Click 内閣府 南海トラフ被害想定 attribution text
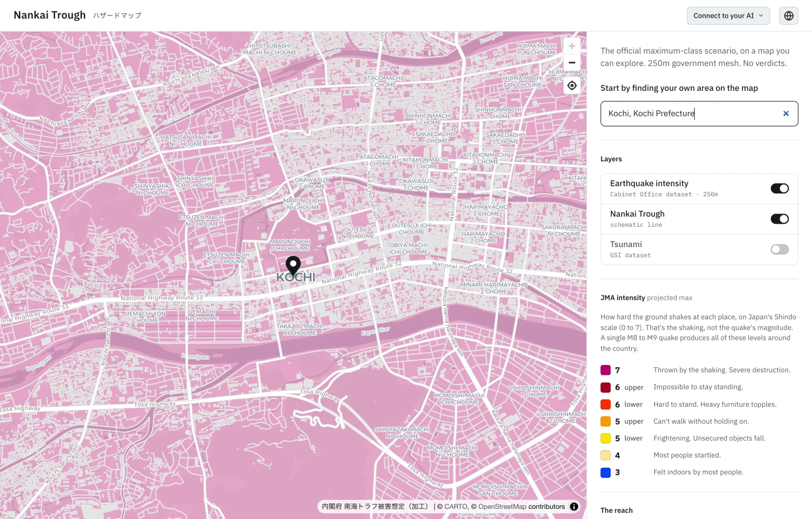Screen dimensions: 812x519 (376, 506)
